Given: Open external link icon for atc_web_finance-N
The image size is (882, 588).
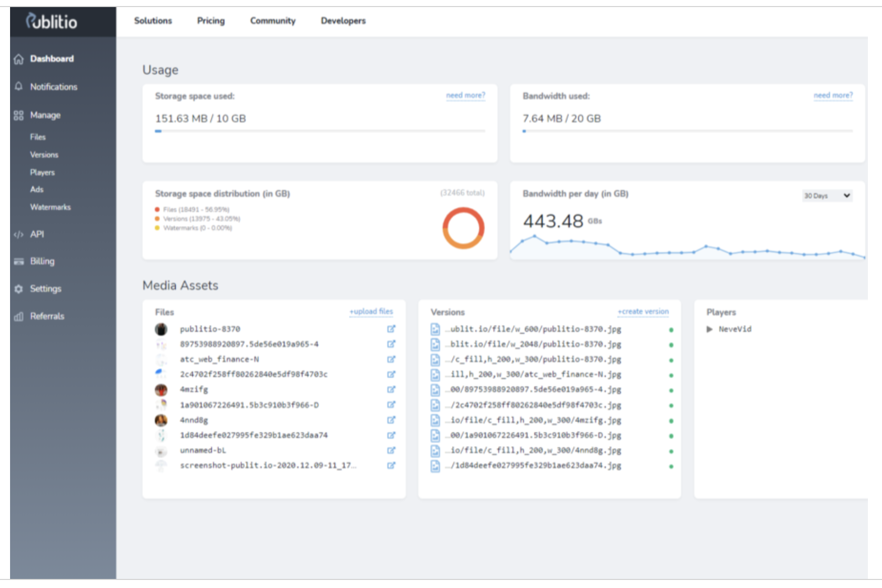Looking at the screenshot, I should 391,359.
